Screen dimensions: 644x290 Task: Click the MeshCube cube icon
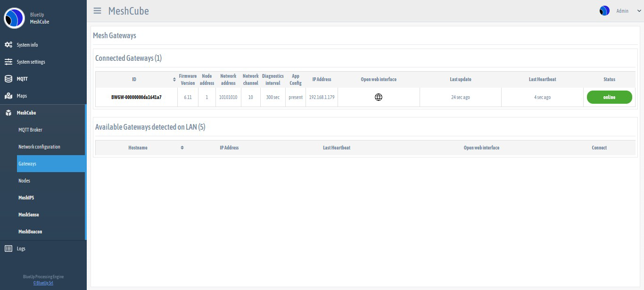(x=8, y=113)
